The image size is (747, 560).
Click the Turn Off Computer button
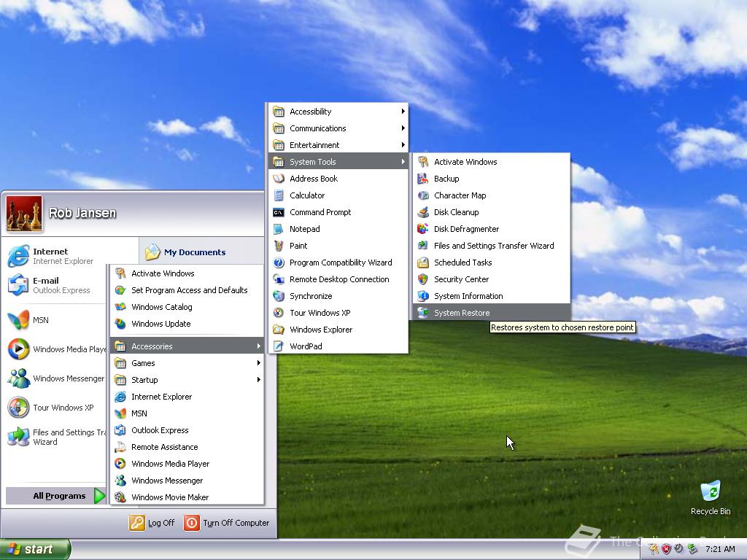click(x=227, y=523)
